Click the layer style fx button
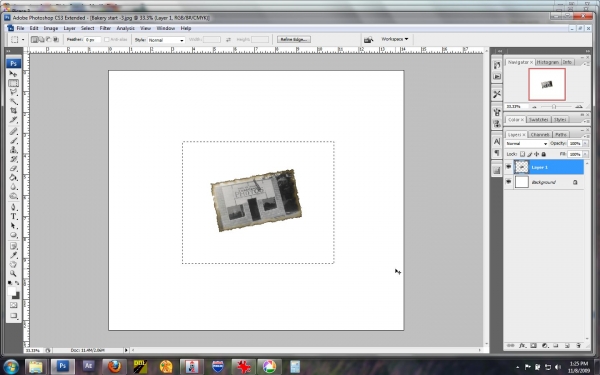The height and width of the screenshot is (375, 600). pyautogui.click(x=522, y=346)
